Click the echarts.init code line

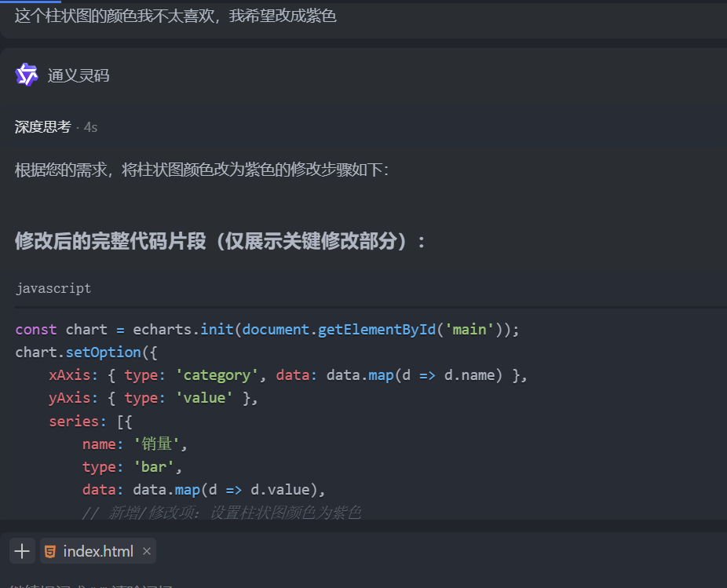[267, 329]
